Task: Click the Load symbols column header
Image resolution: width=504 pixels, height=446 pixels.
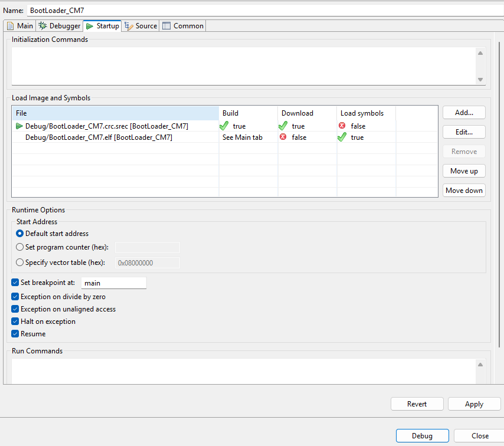Action: tap(366, 113)
